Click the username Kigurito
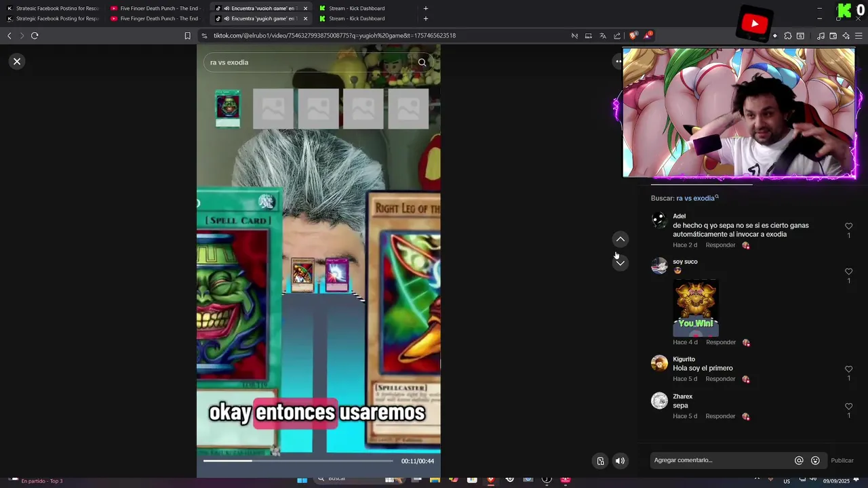The width and height of the screenshot is (868, 488). pyautogui.click(x=684, y=359)
